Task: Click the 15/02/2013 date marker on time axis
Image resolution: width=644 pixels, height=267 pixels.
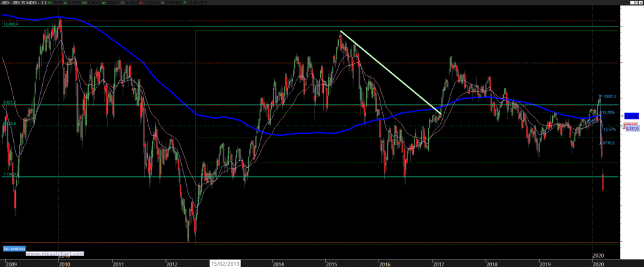Action: pos(225,263)
